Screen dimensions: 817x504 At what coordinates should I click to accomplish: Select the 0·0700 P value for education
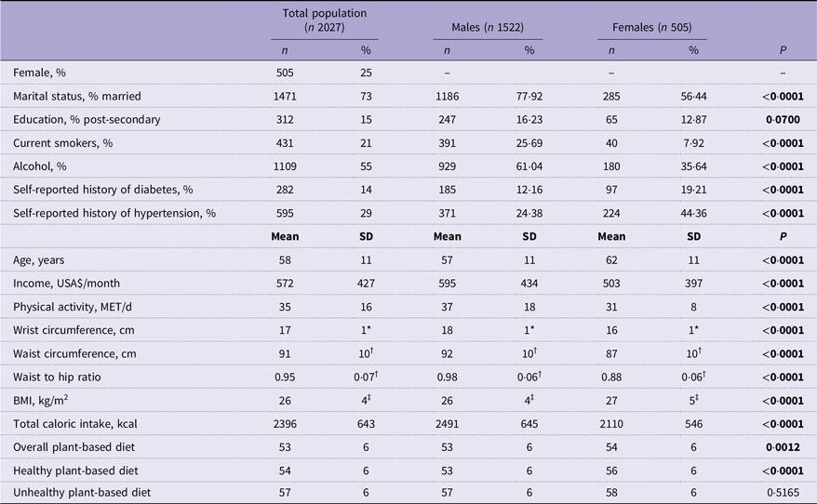(x=783, y=120)
